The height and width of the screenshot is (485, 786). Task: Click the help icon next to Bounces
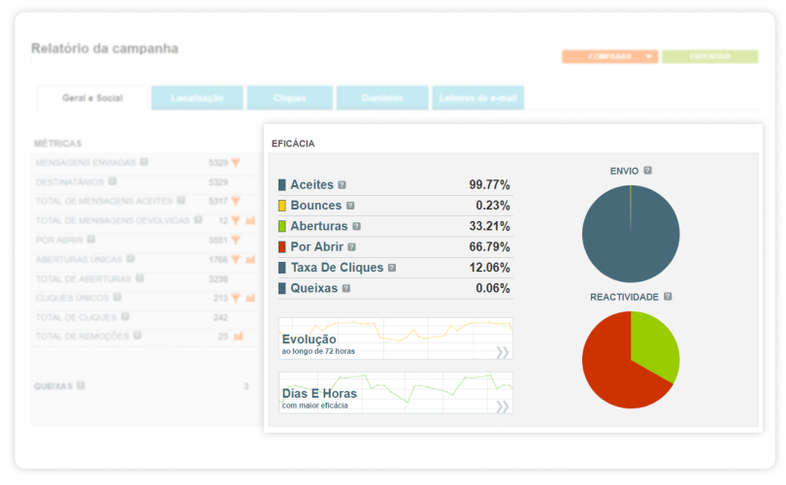click(350, 205)
